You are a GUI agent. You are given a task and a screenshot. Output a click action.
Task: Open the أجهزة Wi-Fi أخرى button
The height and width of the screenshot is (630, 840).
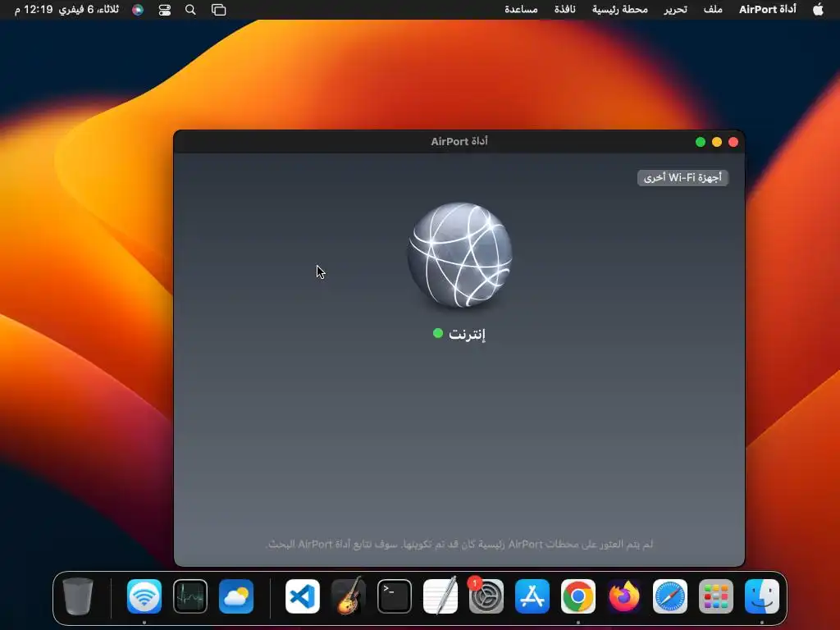(682, 177)
